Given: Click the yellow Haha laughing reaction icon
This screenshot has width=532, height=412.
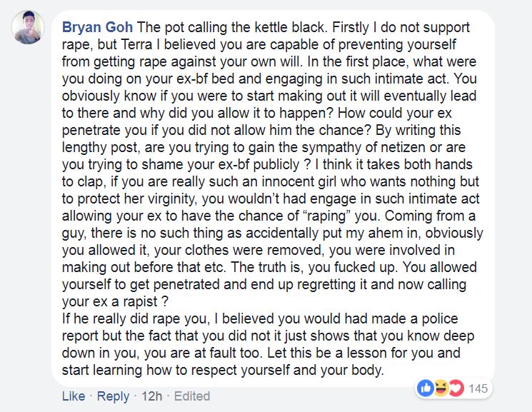Looking at the screenshot, I should click(441, 388).
